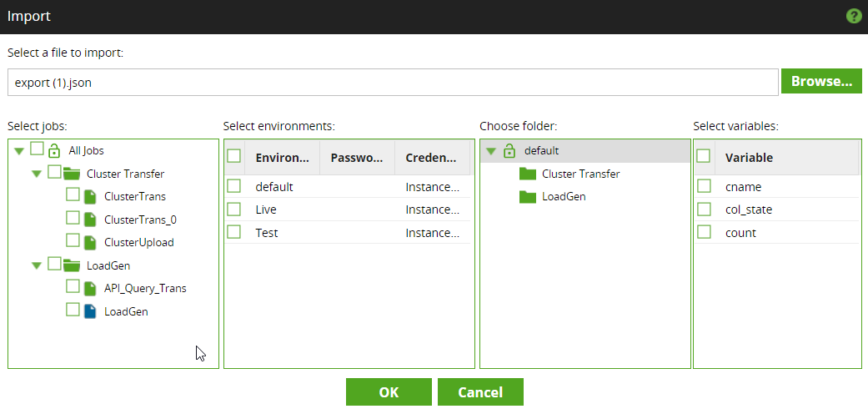Image resolution: width=868 pixels, height=414 pixels.
Task: Collapse the LoadGen jobs folder
Action: 37,266
